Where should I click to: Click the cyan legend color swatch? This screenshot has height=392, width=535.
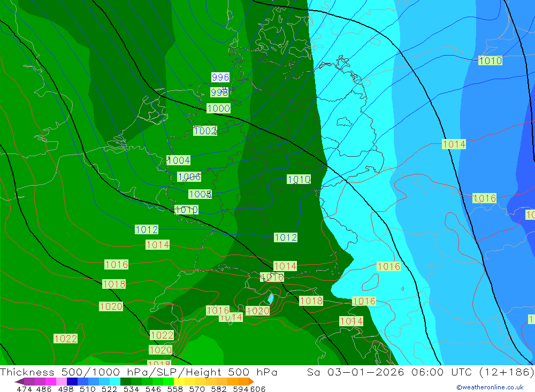(x=115, y=381)
